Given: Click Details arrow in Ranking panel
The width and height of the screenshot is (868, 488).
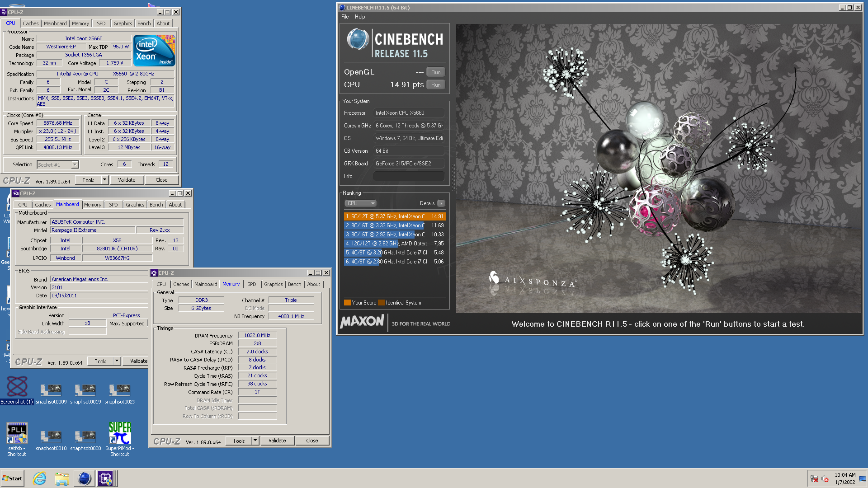Looking at the screenshot, I should pyautogui.click(x=441, y=203).
